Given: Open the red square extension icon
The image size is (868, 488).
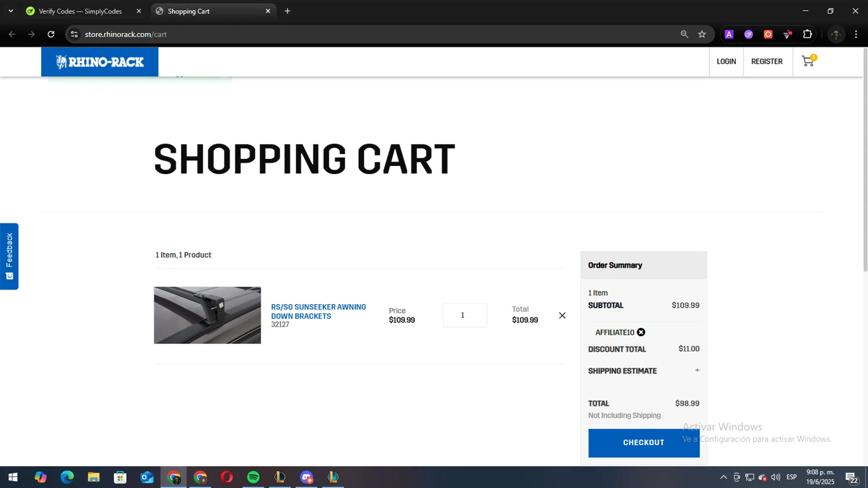Looking at the screenshot, I should [768, 34].
